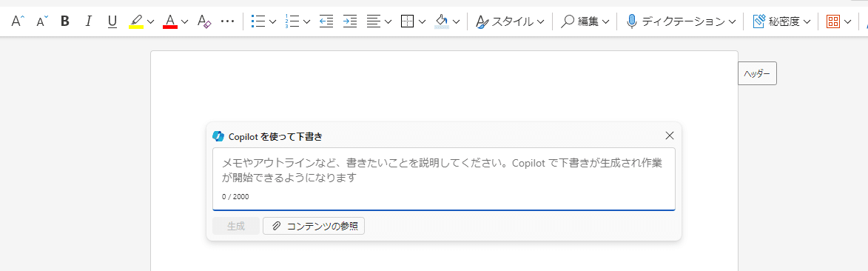Click the 'Copilot を使って下書き' title text
Screen dimensions: 868x271
[x=276, y=136]
